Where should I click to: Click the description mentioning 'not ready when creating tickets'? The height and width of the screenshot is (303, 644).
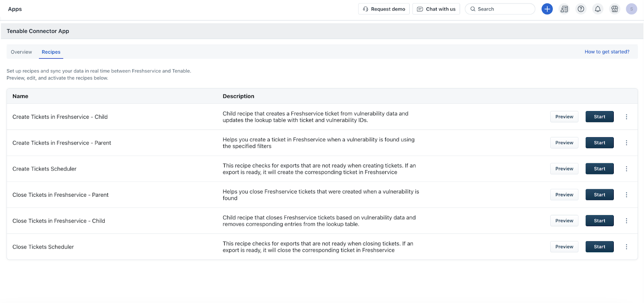(319, 169)
